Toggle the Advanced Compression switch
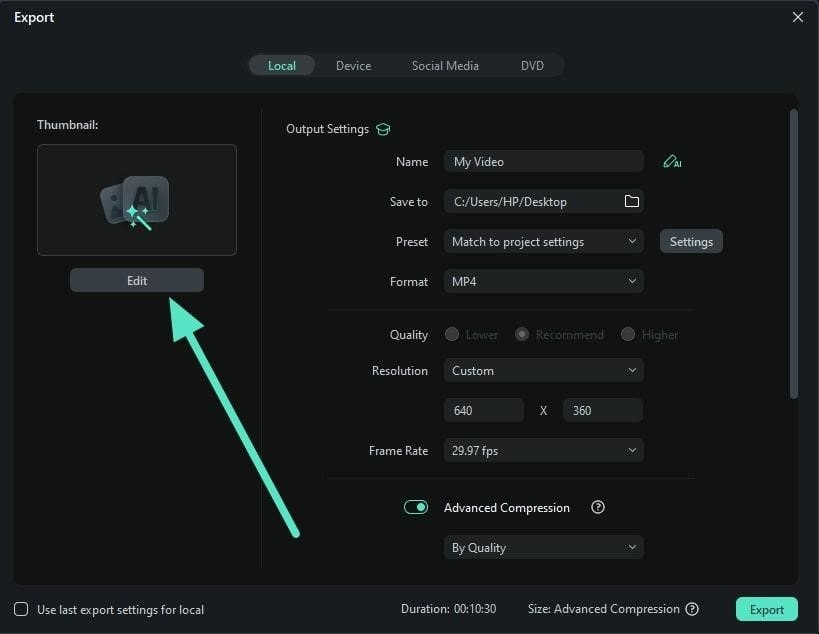This screenshot has height=634, width=819. click(416, 507)
